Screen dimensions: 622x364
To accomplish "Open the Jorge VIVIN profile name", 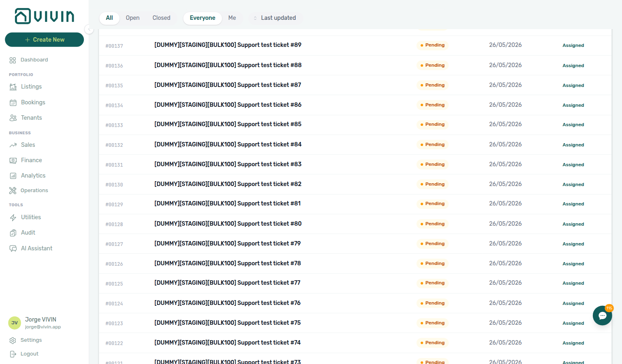I will point(40,320).
